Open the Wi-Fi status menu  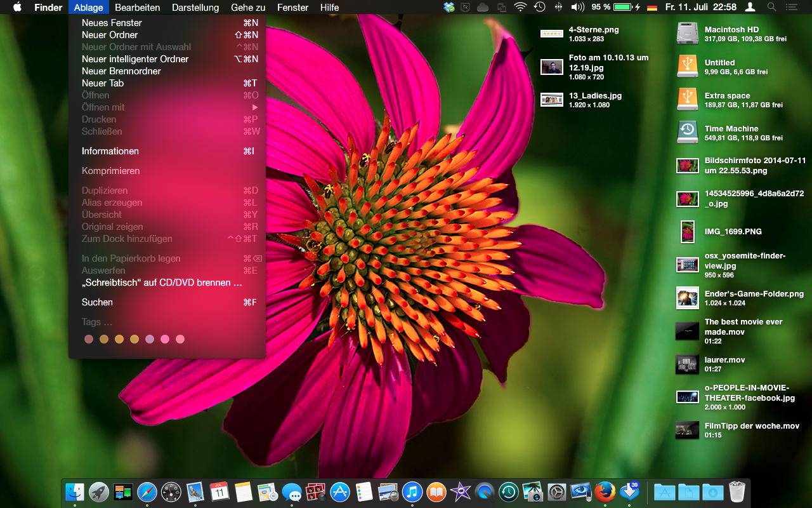pos(520,8)
